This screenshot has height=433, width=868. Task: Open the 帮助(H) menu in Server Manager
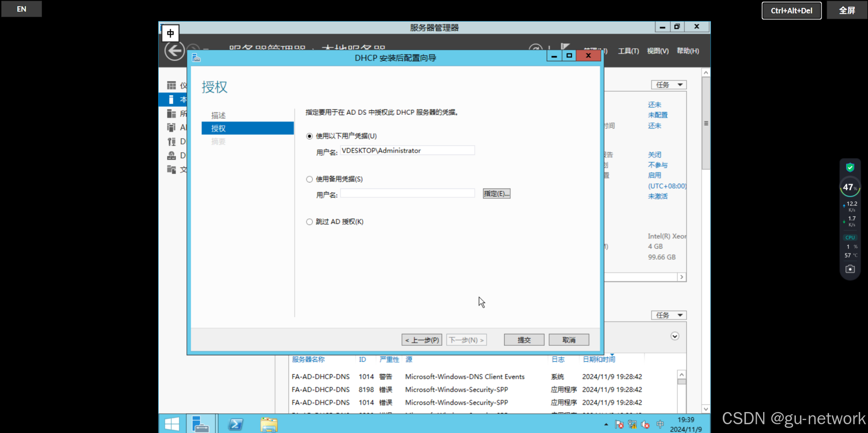688,51
